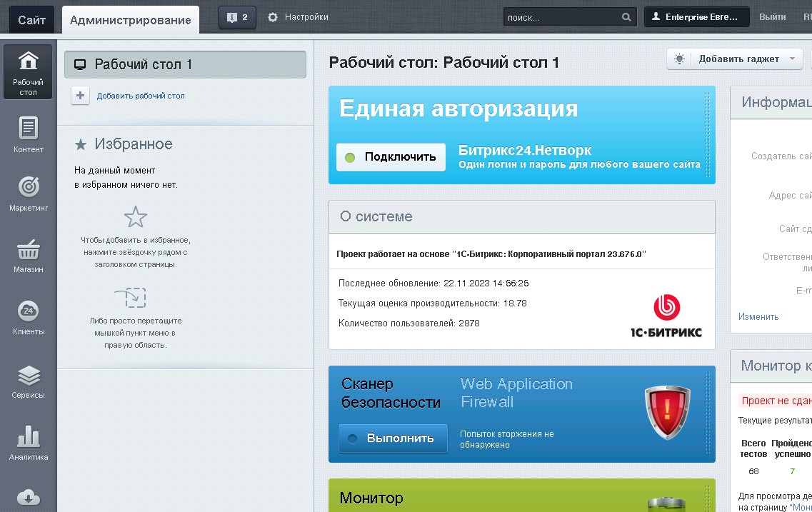Click the Рабочий стол: Рабочий стол 1 page title
The image size is (812, 512).
click(x=443, y=63)
